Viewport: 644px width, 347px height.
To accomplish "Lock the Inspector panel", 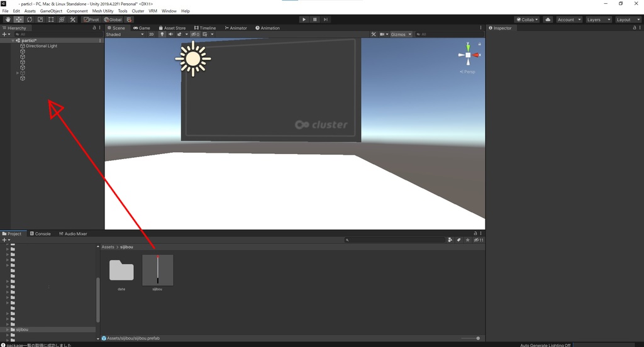I will (x=634, y=28).
